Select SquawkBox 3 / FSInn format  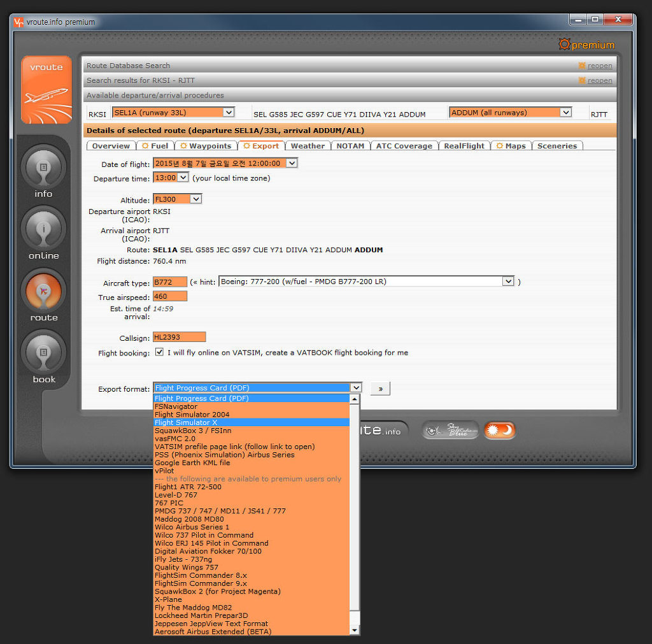click(251, 431)
